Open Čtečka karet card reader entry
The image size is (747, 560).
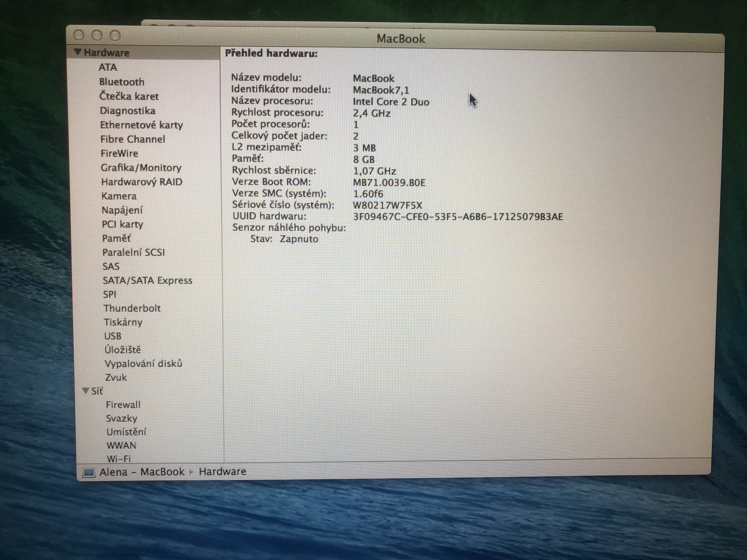129,96
